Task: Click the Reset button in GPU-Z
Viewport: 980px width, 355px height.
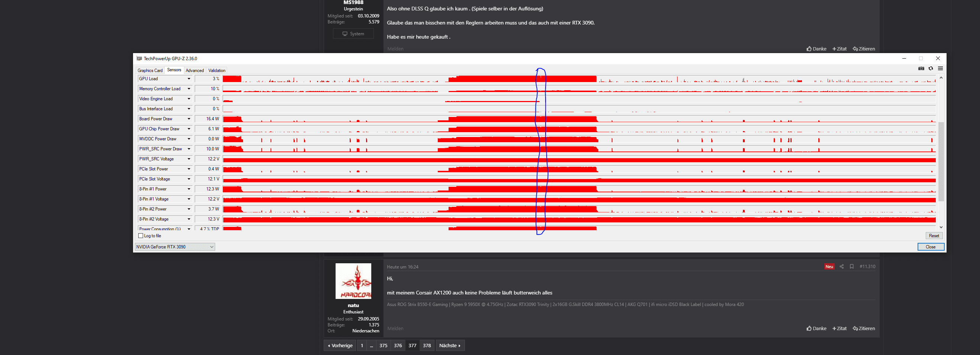Action: [x=934, y=236]
